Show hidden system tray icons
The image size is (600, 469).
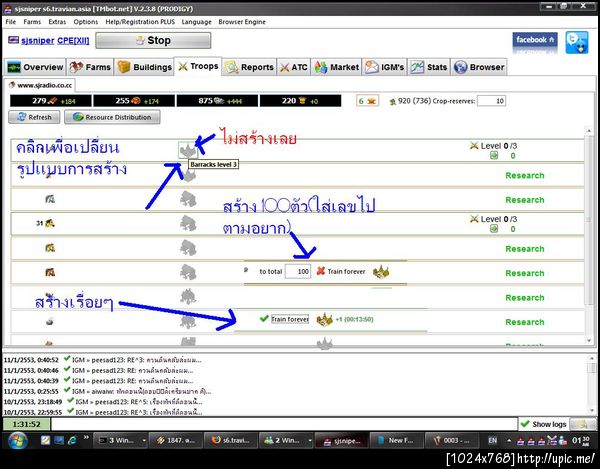509,441
